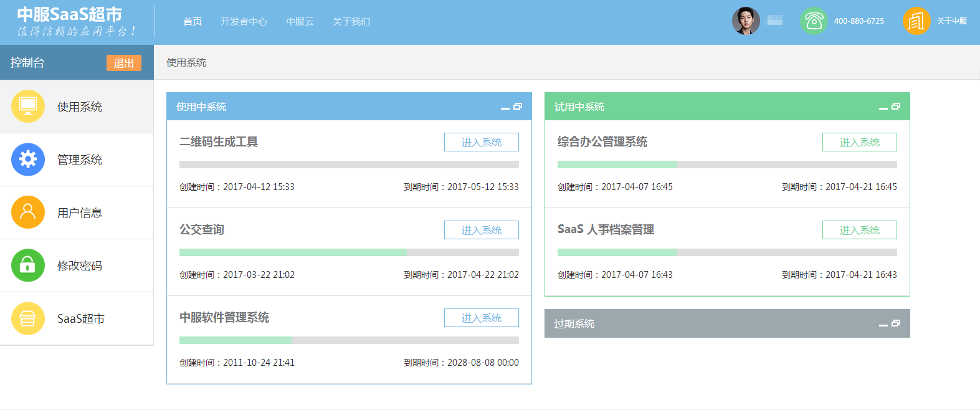The width and height of the screenshot is (980, 410).
Task: Click the 关于中服 text link
Action: coord(952,21)
